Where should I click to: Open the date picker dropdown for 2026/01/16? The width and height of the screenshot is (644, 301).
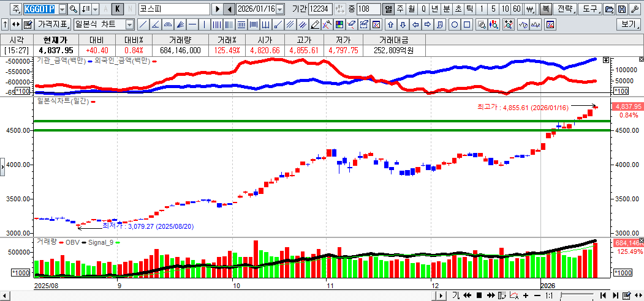click(x=280, y=9)
